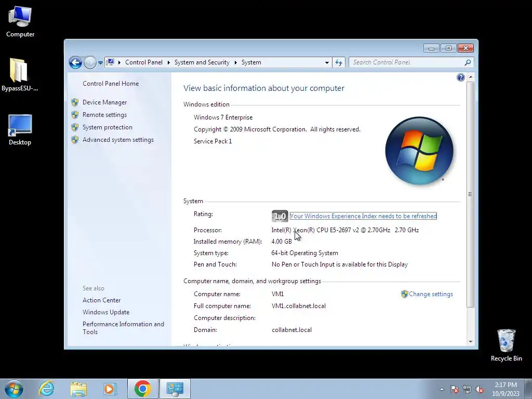This screenshot has width=532, height=399.
Task: Open the recent pages dropdown arrow
Action: click(100, 63)
